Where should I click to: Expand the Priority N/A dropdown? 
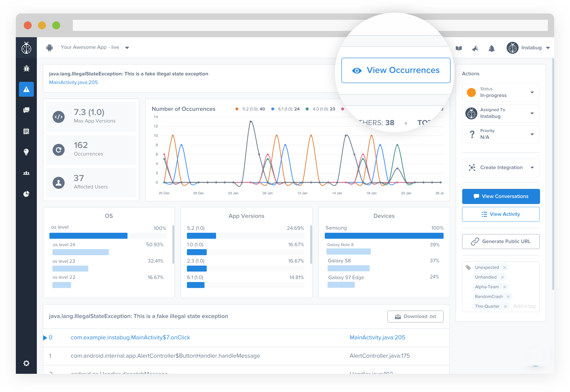pyautogui.click(x=501, y=134)
